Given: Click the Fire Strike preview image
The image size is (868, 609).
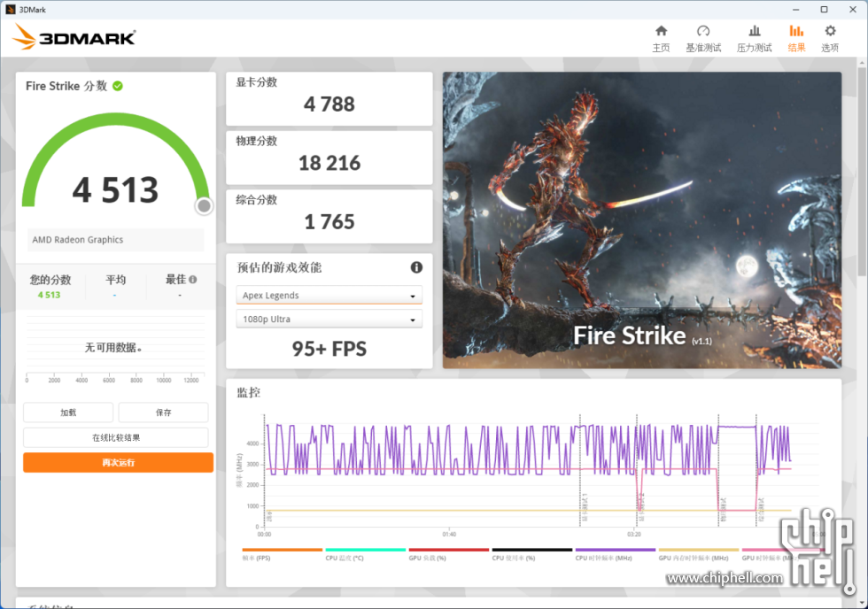Looking at the screenshot, I should 641,220.
